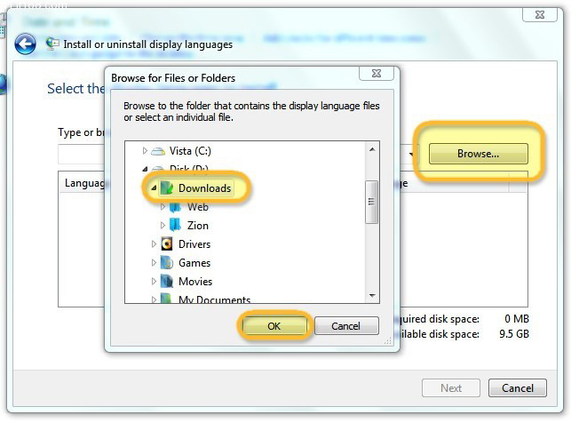Click the Browse... button
This screenshot has height=423, width=579.
click(x=478, y=154)
